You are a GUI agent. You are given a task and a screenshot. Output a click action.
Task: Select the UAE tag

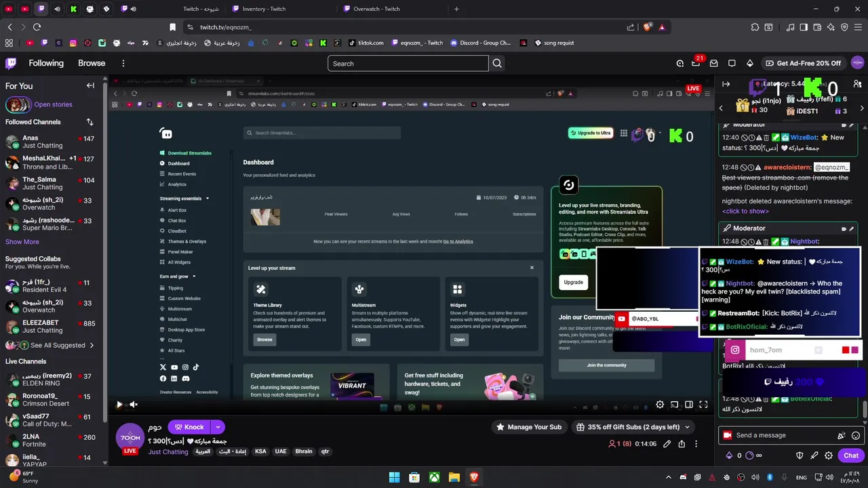pos(281,451)
